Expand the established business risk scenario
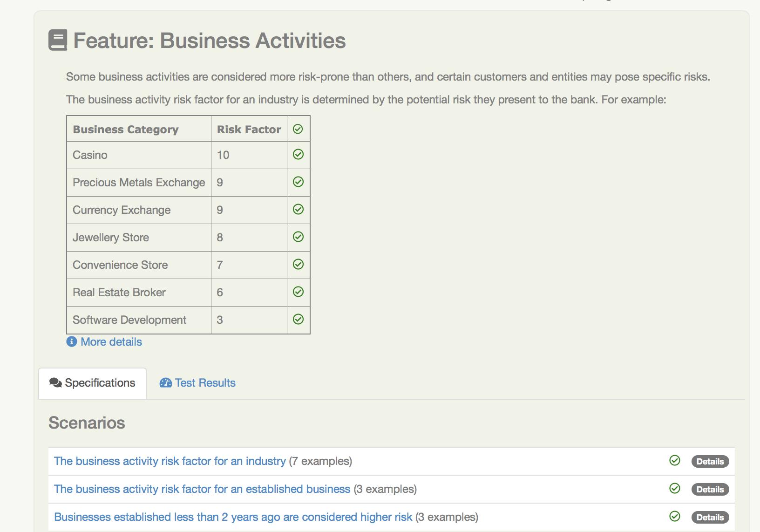 point(202,489)
